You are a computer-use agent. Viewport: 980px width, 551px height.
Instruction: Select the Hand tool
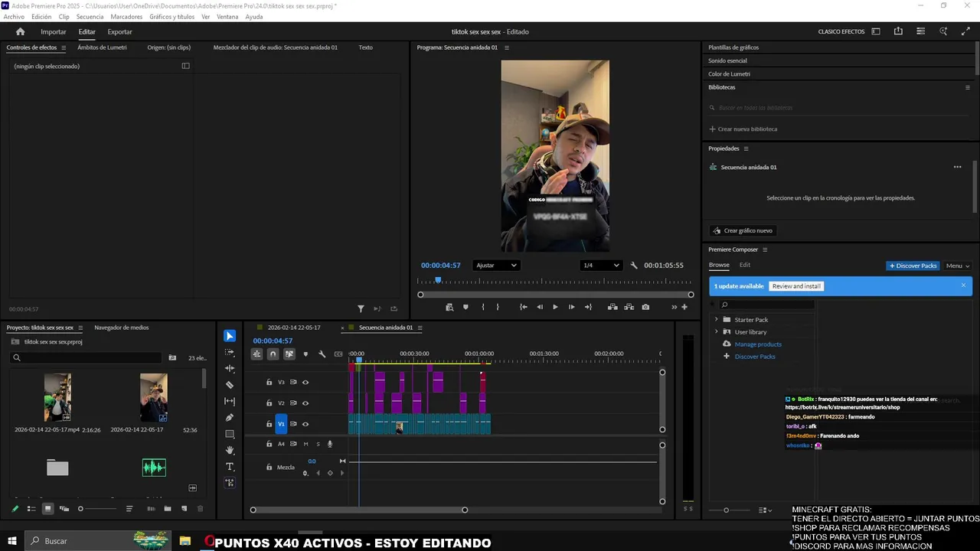coord(230,450)
